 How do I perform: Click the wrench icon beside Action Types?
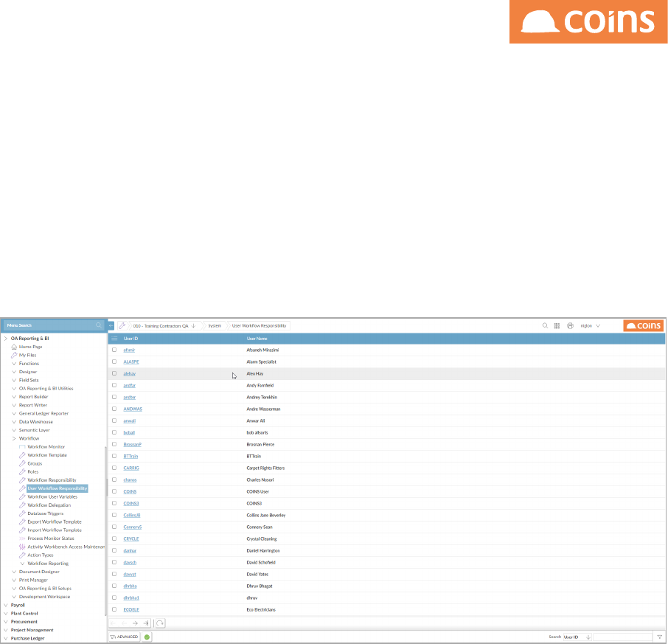[22, 555]
